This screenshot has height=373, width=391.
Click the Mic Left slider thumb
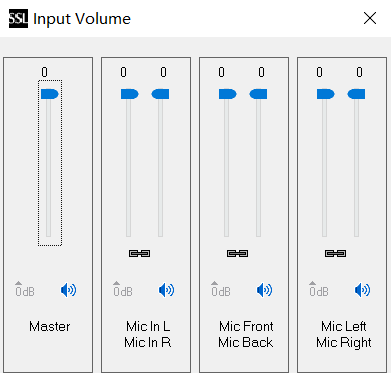[326, 94]
